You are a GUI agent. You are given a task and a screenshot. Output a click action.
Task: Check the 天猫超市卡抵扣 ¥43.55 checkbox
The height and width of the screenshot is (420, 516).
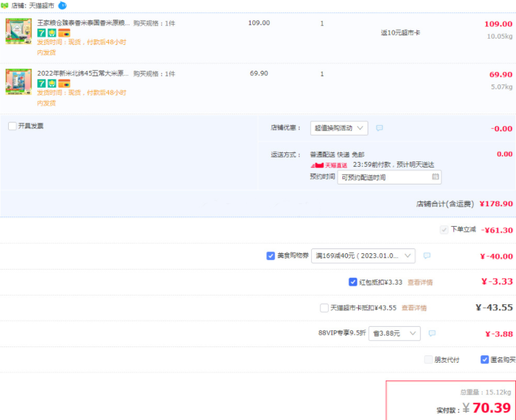(324, 308)
